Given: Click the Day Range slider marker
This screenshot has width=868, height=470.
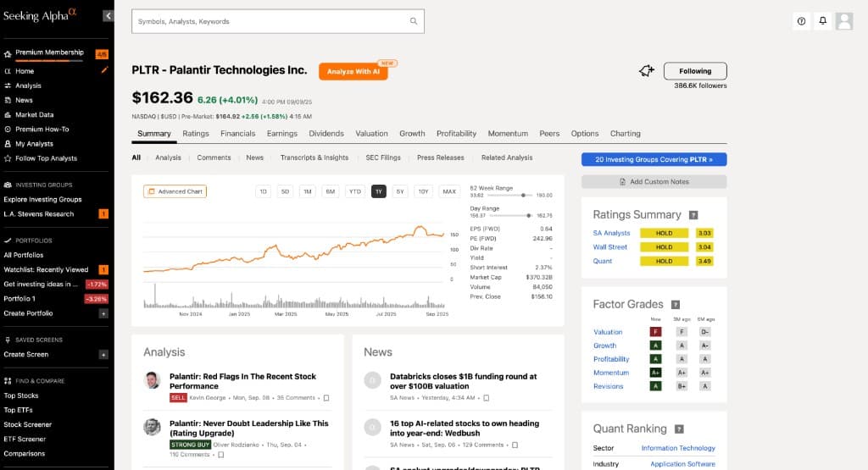Looking at the screenshot, I should (529, 216).
